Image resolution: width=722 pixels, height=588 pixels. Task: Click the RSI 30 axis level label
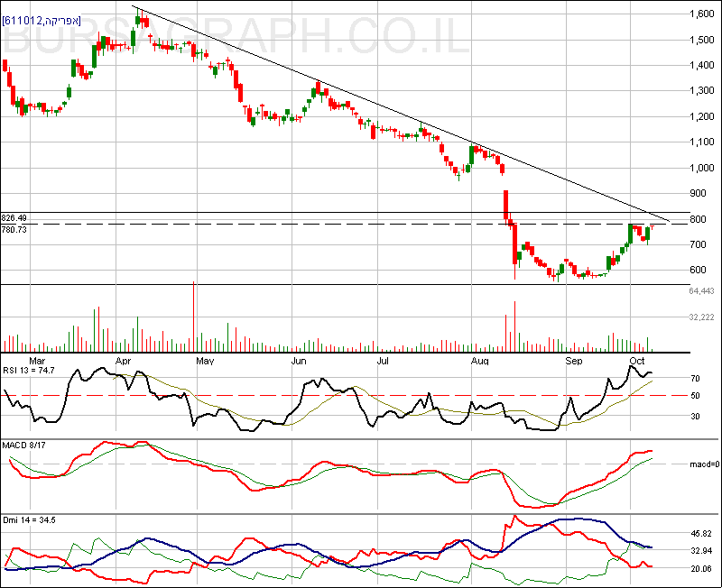695,417
